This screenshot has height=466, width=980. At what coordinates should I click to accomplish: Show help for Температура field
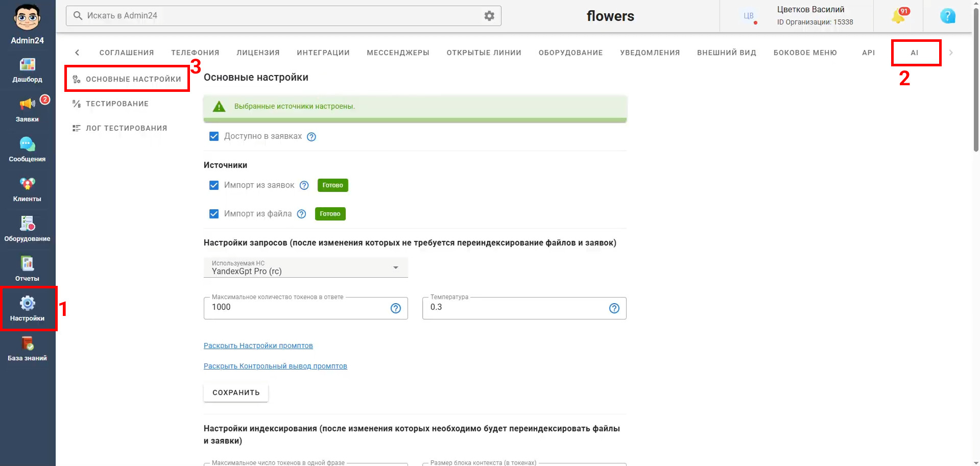pos(614,308)
